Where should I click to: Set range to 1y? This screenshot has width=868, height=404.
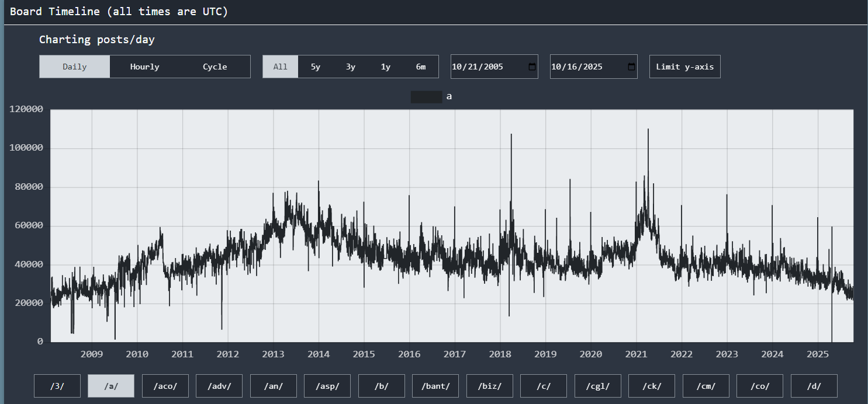[386, 67]
